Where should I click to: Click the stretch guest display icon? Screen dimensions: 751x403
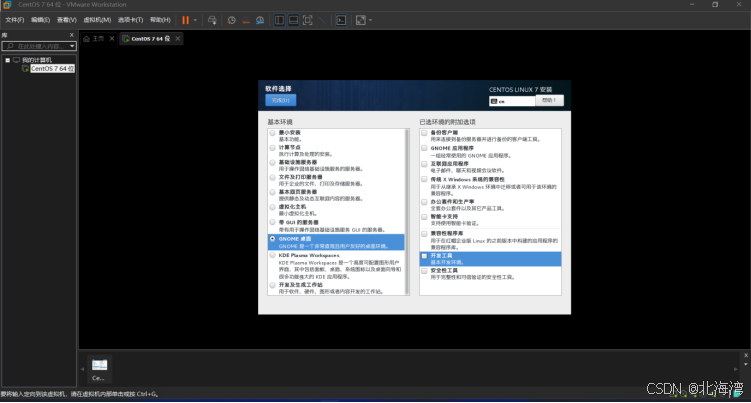(x=361, y=20)
